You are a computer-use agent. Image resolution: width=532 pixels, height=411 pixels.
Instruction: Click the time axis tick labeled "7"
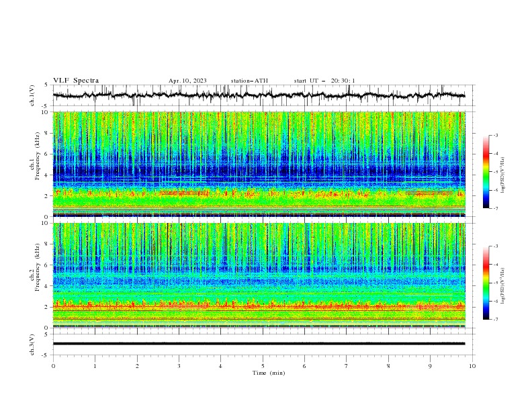point(347,366)
